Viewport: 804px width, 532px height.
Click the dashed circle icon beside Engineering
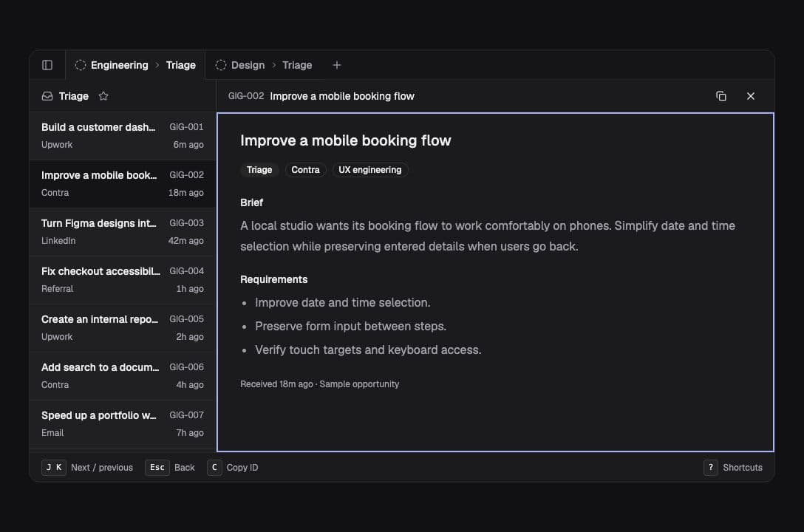point(81,65)
